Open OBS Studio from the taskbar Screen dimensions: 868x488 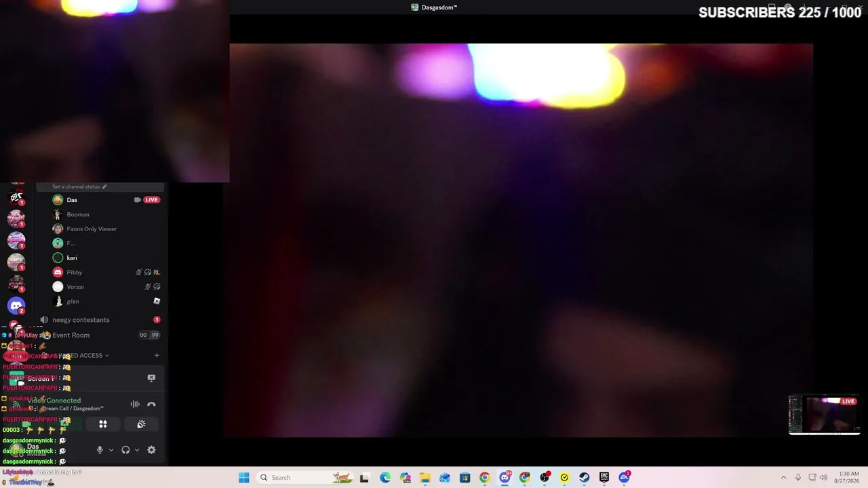point(545,478)
